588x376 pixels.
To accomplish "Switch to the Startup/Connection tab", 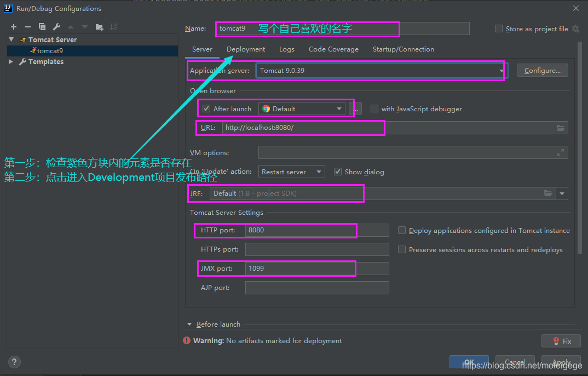I will [x=403, y=49].
